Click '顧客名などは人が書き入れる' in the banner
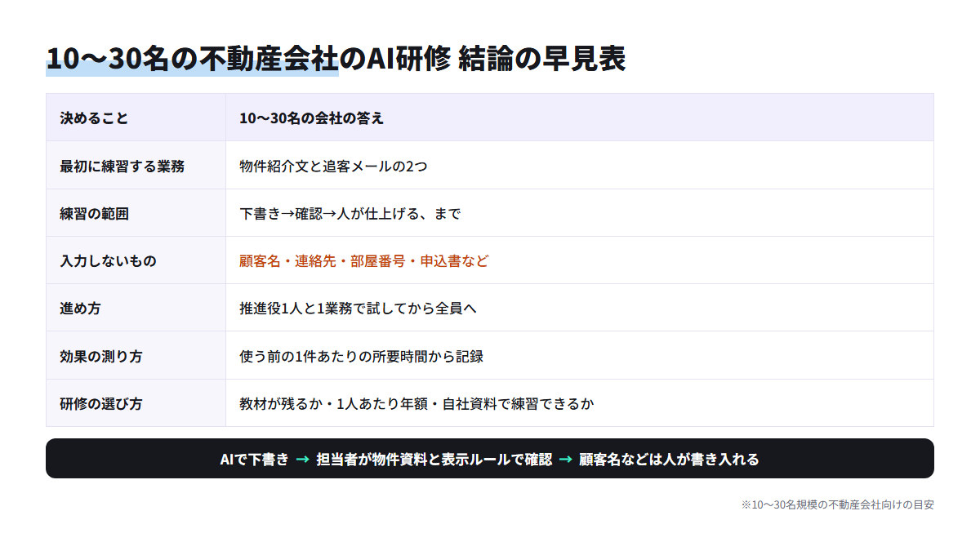 click(670, 460)
